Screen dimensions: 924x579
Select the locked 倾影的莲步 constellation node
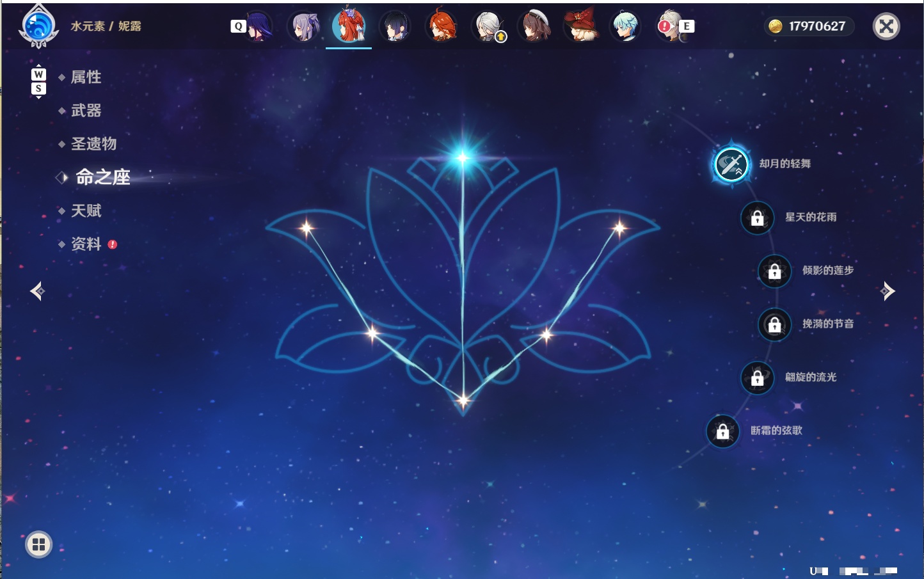(x=775, y=271)
